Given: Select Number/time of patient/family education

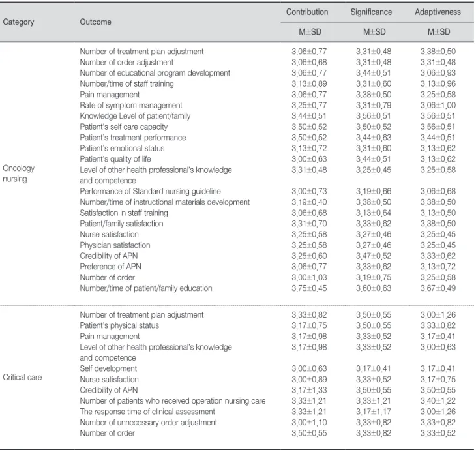Looking at the screenshot, I should pyautogui.click(x=146, y=288).
